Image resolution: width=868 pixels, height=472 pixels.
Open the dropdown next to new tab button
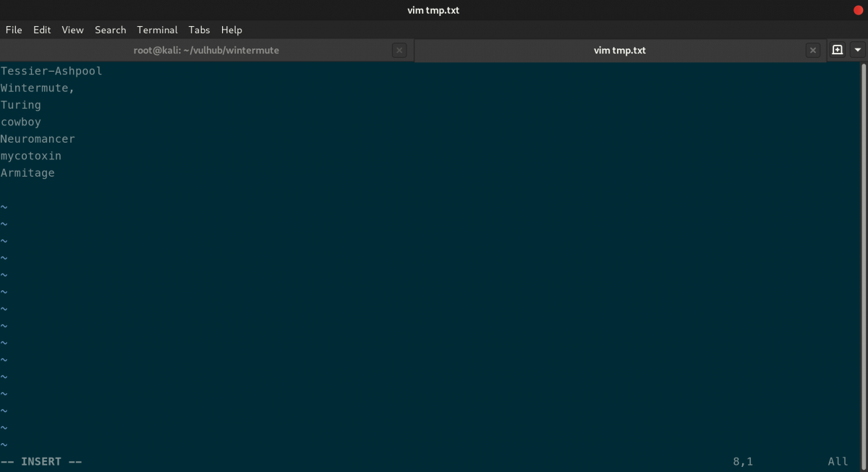click(x=857, y=50)
